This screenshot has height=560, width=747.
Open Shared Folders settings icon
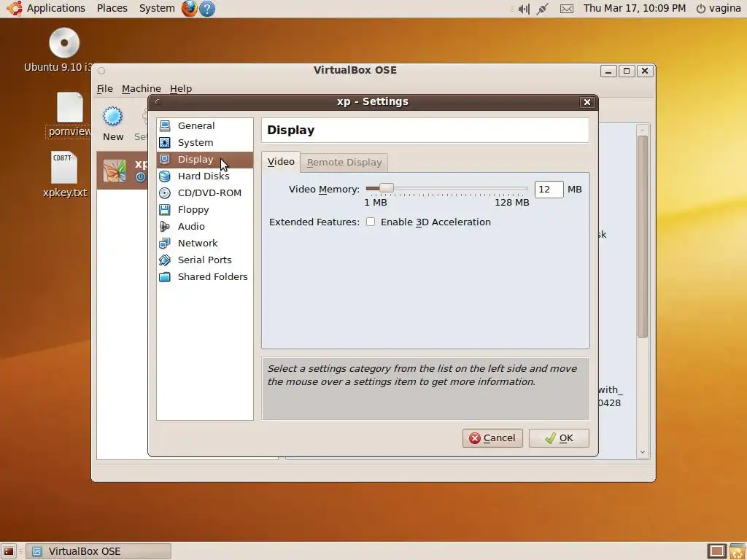[165, 276]
